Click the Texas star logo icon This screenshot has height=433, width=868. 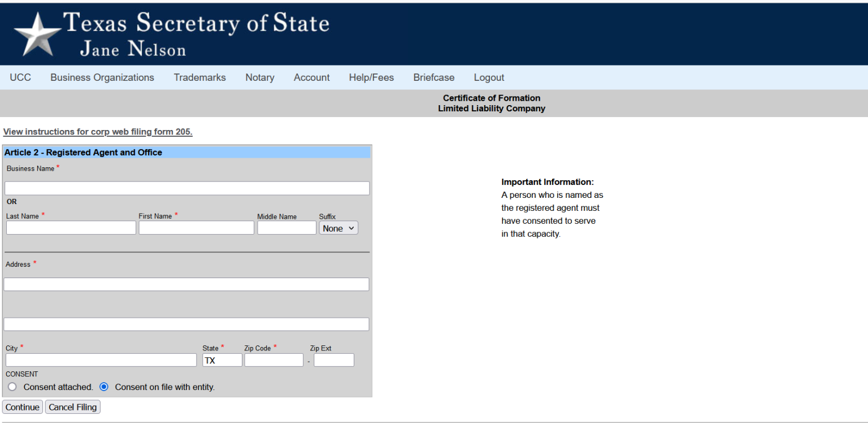click(x=37, y=33)
